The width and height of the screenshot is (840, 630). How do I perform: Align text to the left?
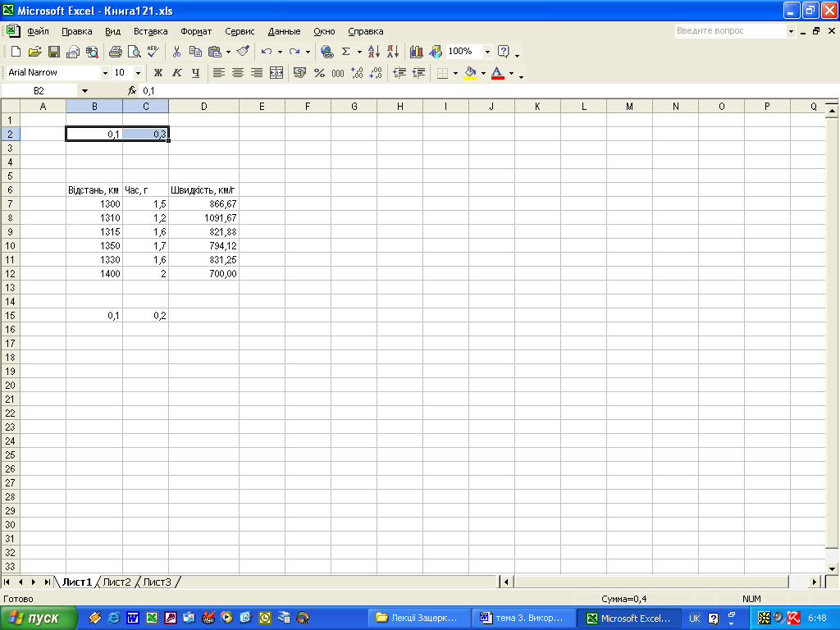pos(218,73)
